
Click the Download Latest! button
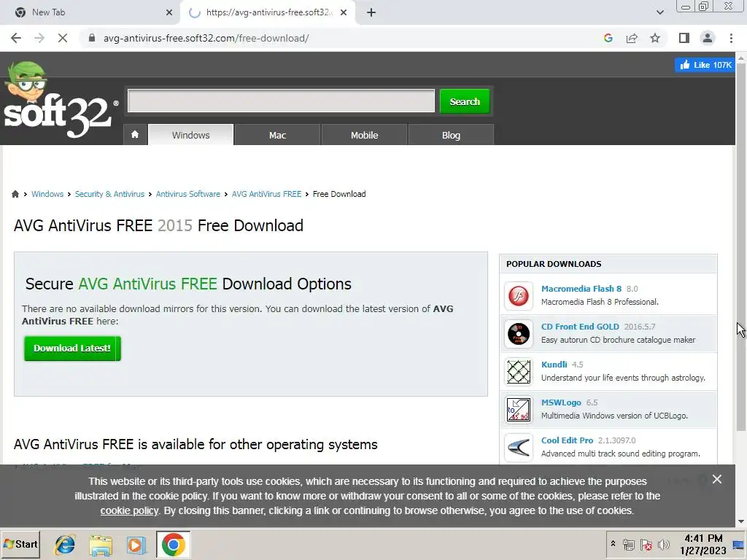coord(72,349)
